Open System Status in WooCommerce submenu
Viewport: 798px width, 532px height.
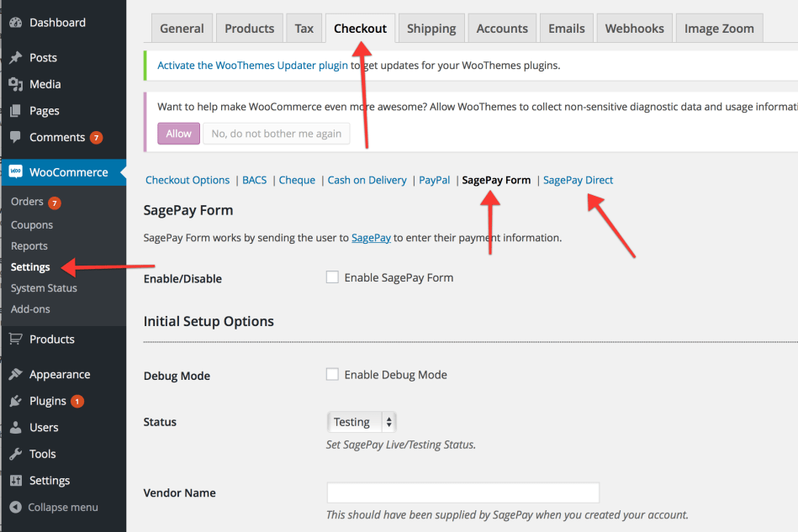click(x=44, y=288)
